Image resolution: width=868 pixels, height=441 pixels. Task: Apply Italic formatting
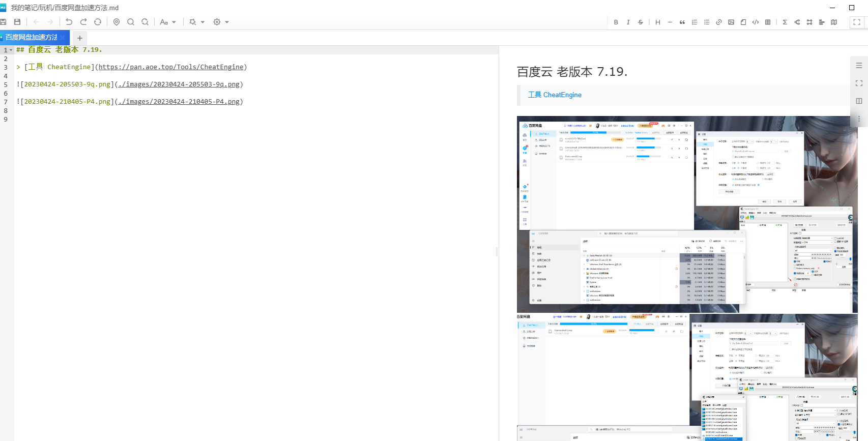click(x=628, y=22)
